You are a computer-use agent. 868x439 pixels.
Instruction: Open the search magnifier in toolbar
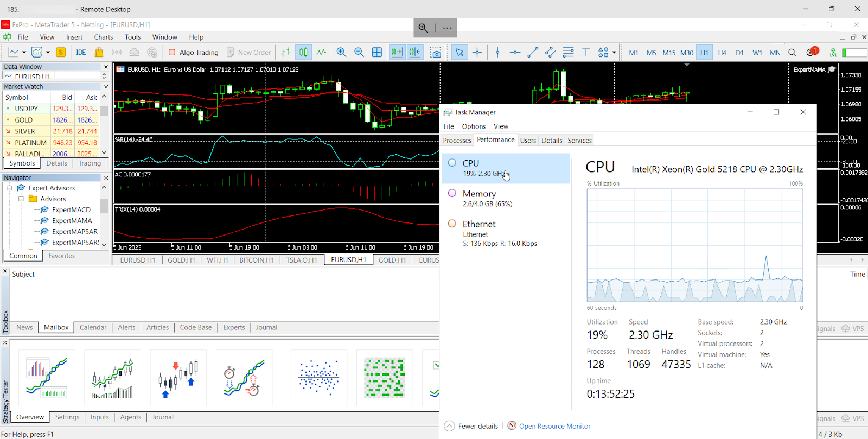click(x=792, y=53)
